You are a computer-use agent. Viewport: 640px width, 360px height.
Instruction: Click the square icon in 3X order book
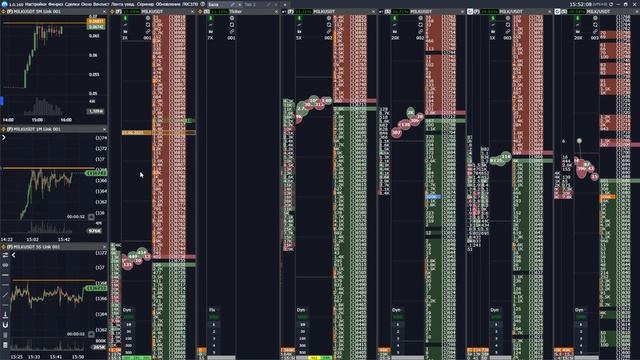[148, 25]
